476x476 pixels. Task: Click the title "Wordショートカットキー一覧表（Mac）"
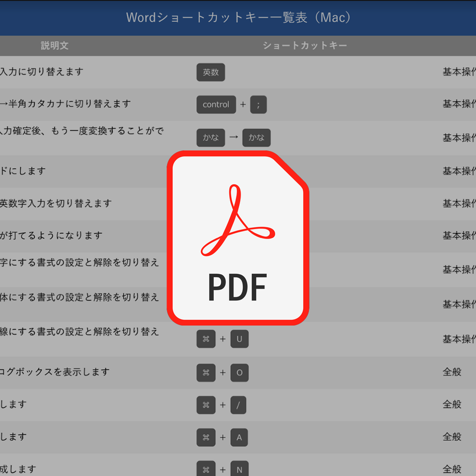click(x=239, y=17)
